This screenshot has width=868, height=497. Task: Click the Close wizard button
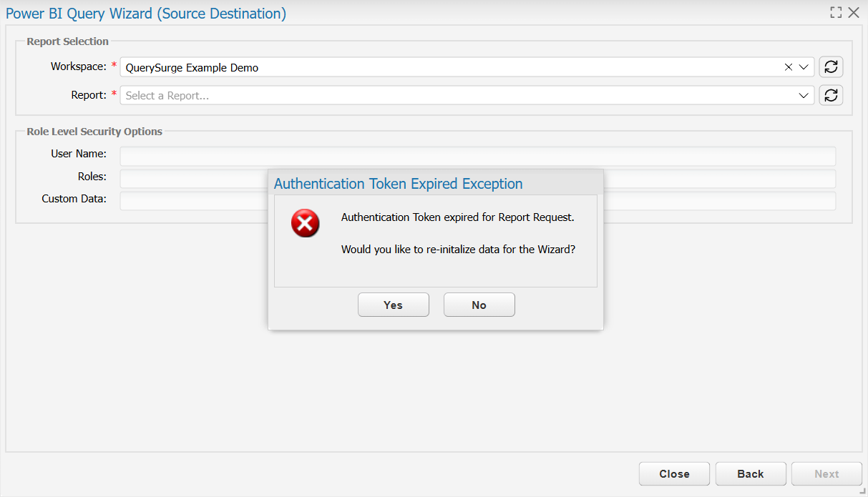tap(674, 474)
